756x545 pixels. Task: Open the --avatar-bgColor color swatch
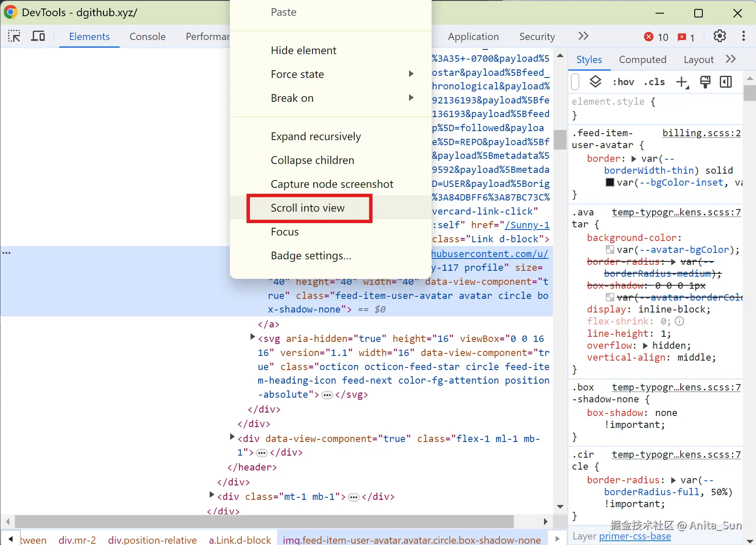coord(610,250)
